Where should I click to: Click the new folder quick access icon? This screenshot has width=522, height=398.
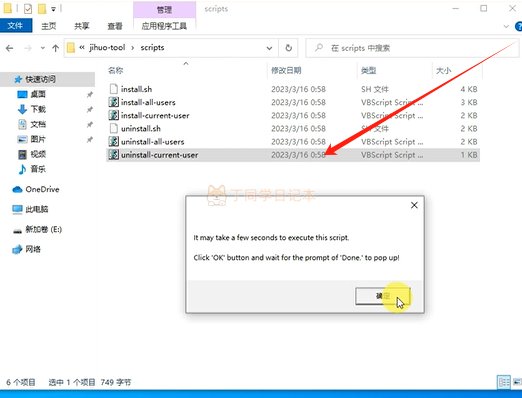42,9
